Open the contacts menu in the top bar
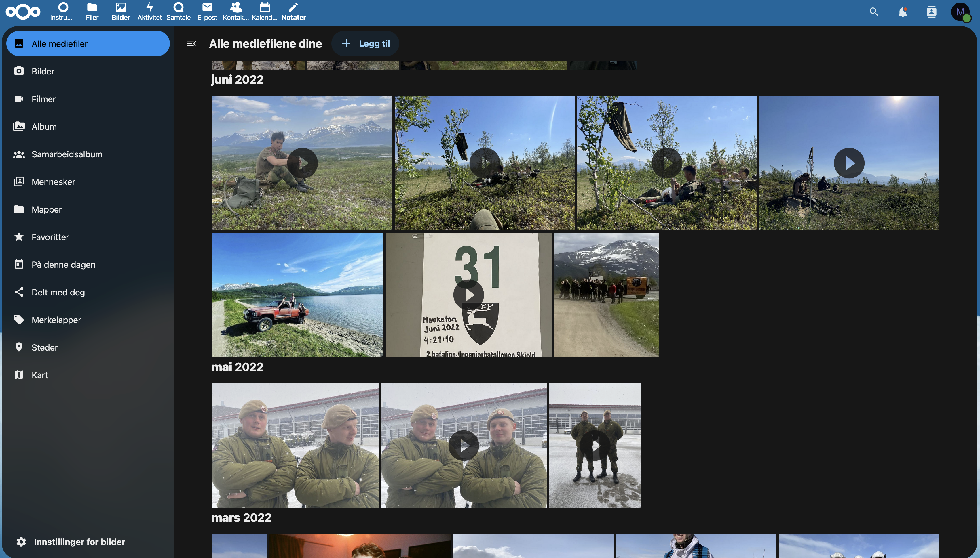The height and width of the screenshot is (558, 980). pos(931,12)
